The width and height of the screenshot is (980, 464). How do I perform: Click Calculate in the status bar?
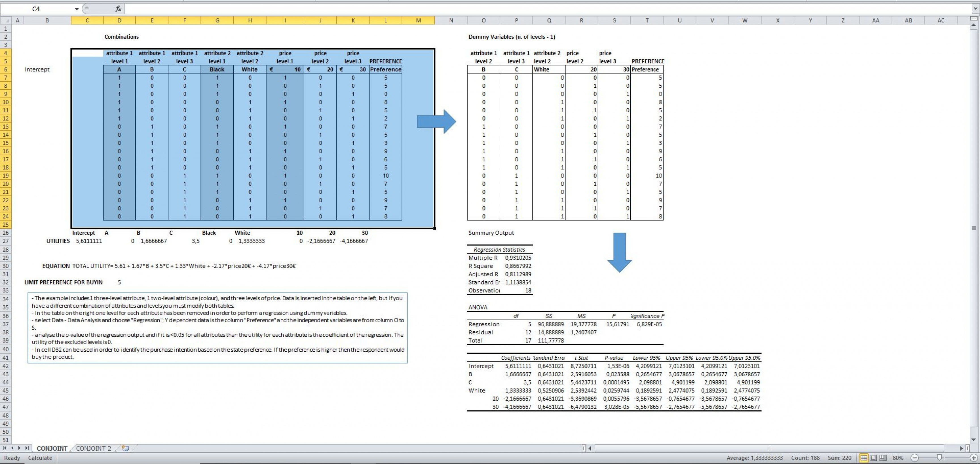point(40,457)
